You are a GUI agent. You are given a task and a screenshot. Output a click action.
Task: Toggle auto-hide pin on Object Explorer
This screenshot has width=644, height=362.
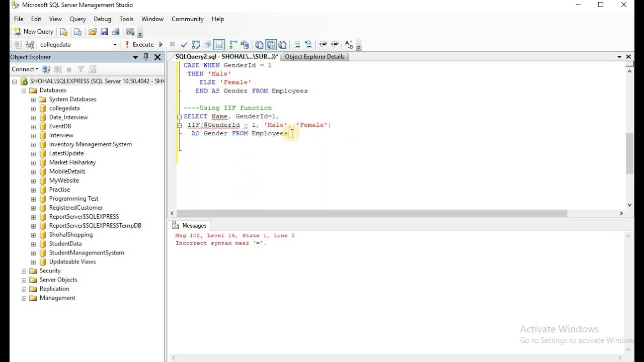(146, 57)
